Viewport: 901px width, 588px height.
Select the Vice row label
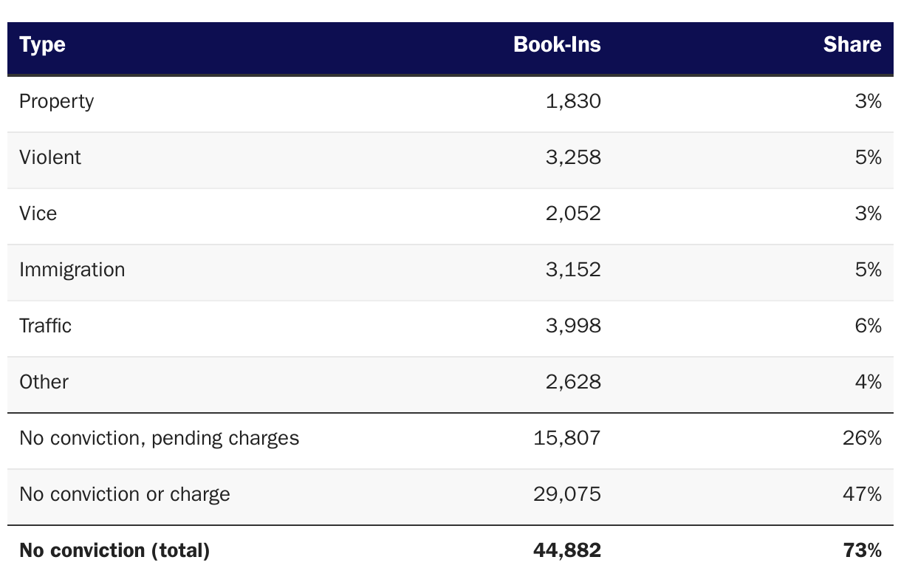click(x=38, y=213)
